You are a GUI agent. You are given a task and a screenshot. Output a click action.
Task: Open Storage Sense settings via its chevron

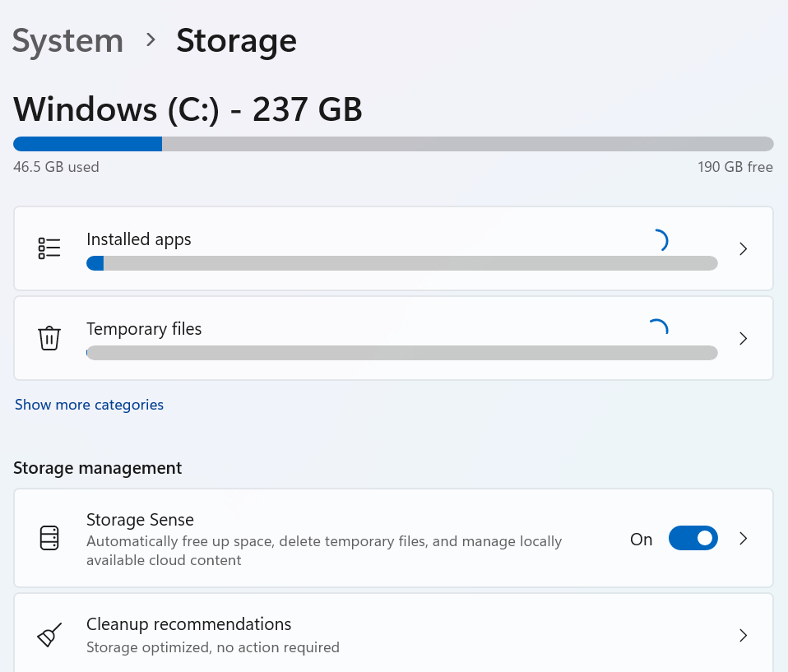click(x=743, y=539)
